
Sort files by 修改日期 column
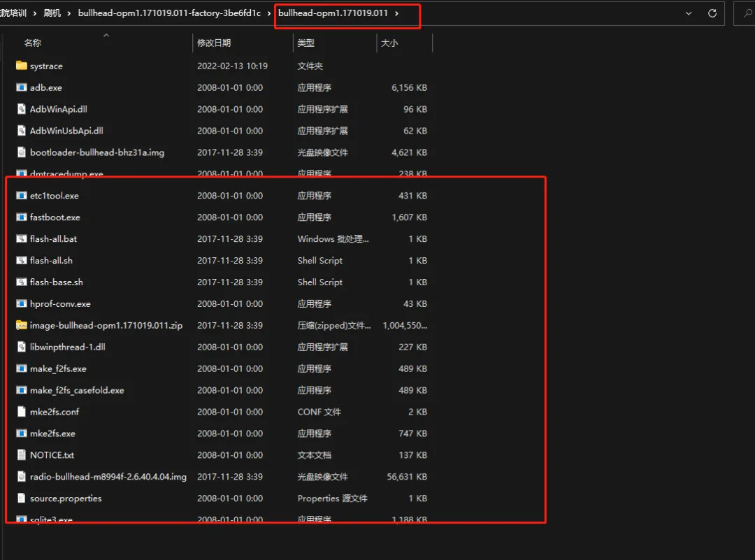pyautogui.click(x=214, y=43)
